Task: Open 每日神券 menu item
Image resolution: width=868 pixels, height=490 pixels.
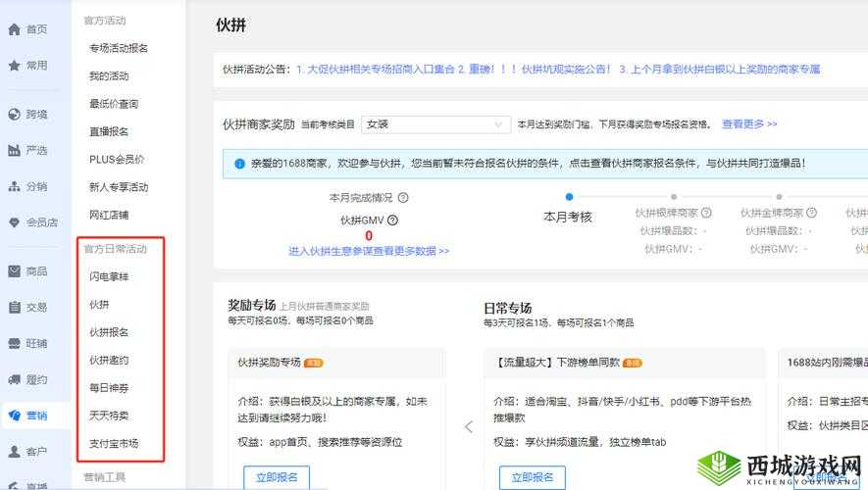Action: [109, 388]
